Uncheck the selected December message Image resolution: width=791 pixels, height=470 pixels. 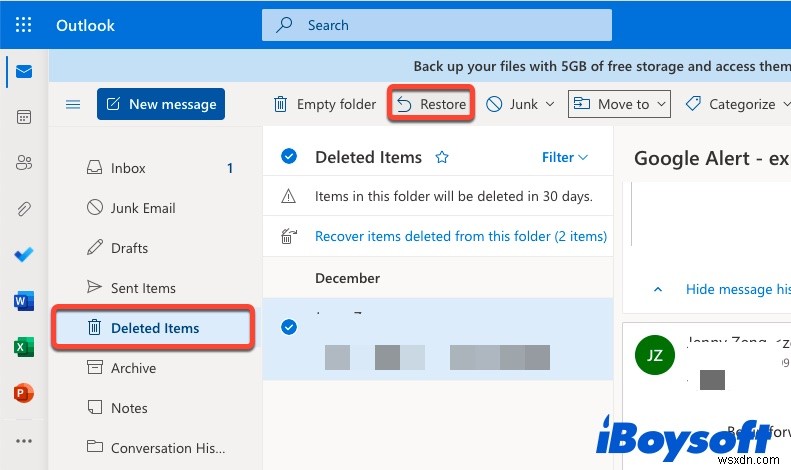click(x=289, y=327)
